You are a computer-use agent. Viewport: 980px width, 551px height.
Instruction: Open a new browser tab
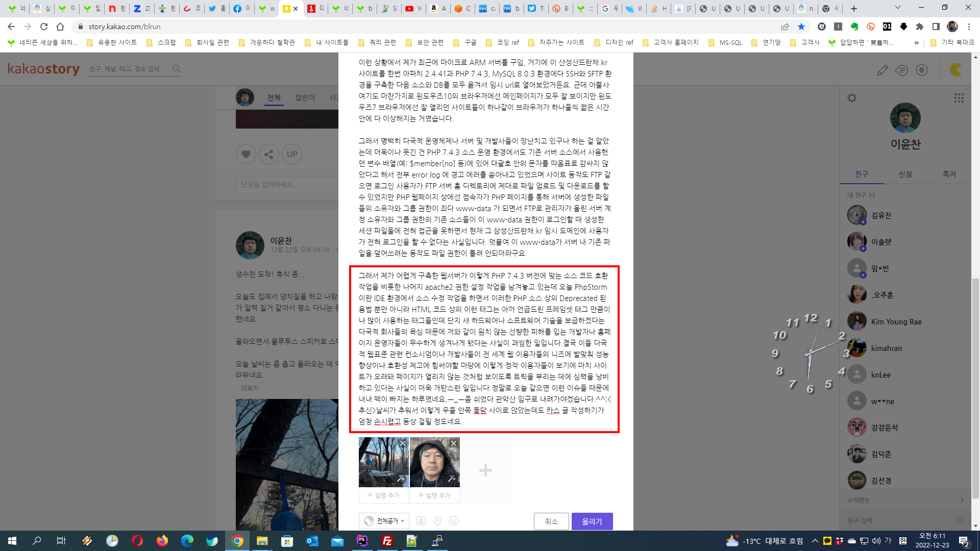(854, 8)
